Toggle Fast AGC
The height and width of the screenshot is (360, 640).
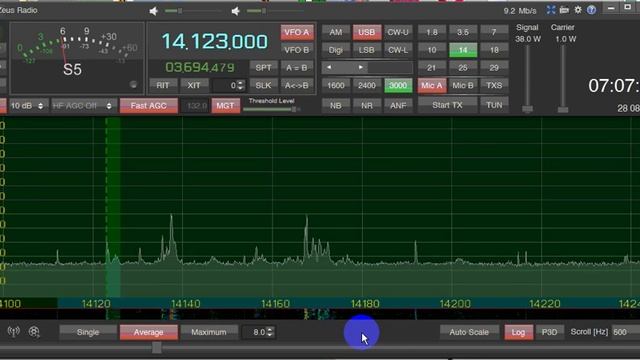tap(149, 106)
